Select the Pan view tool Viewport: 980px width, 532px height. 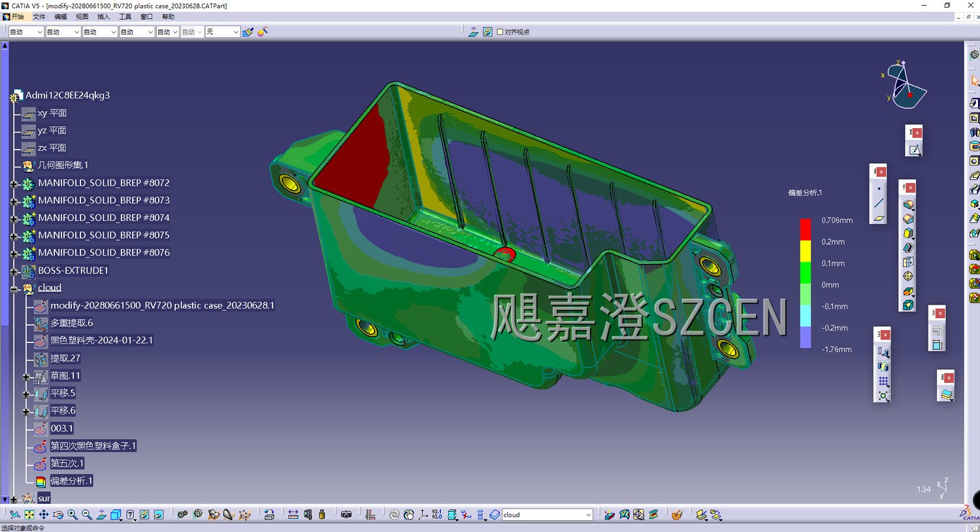(x=44, y=515)
